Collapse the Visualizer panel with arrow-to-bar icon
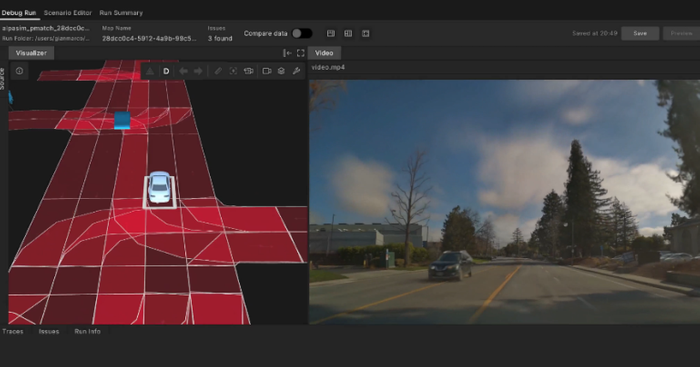This screenshot has height=367, width=700. point(288,53)
